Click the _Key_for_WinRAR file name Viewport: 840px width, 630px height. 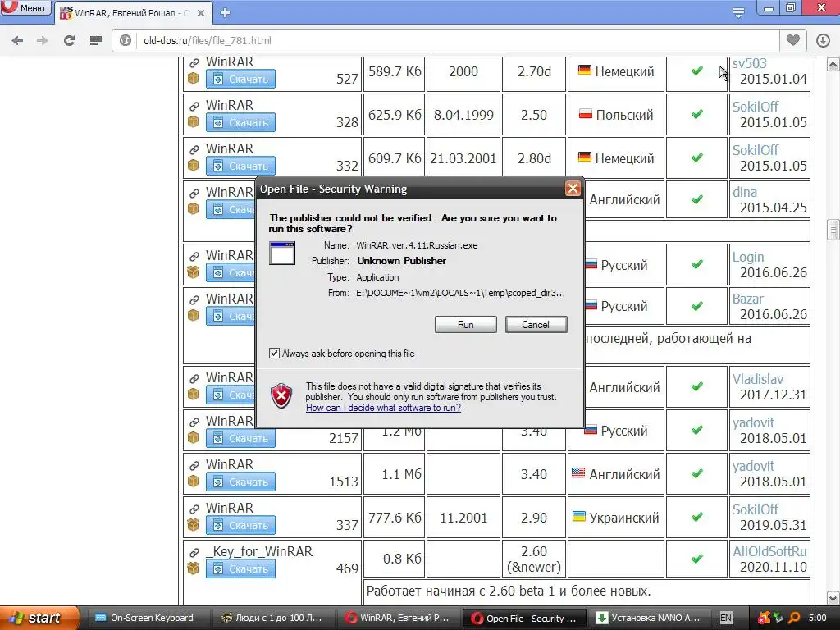(x=259, y=551)
